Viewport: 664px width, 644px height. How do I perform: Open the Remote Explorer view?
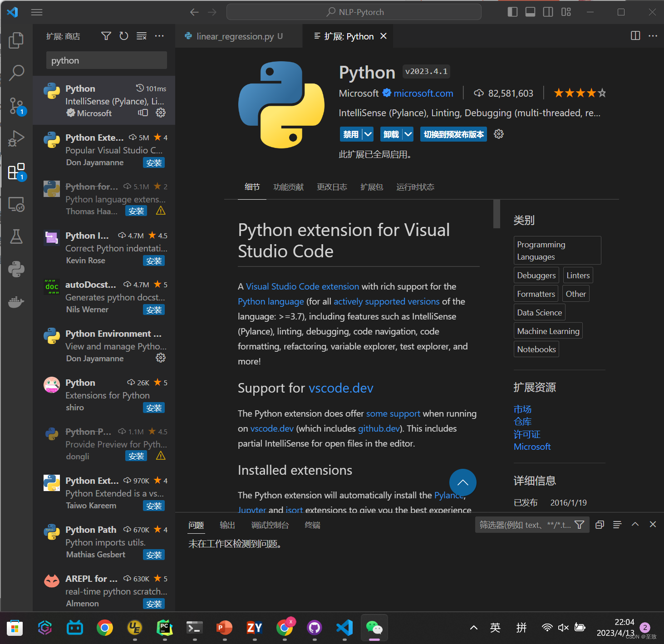pos(16,204)
